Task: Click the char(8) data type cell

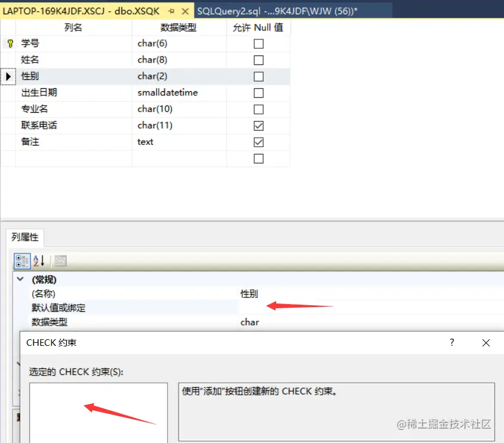Action: 179,60
